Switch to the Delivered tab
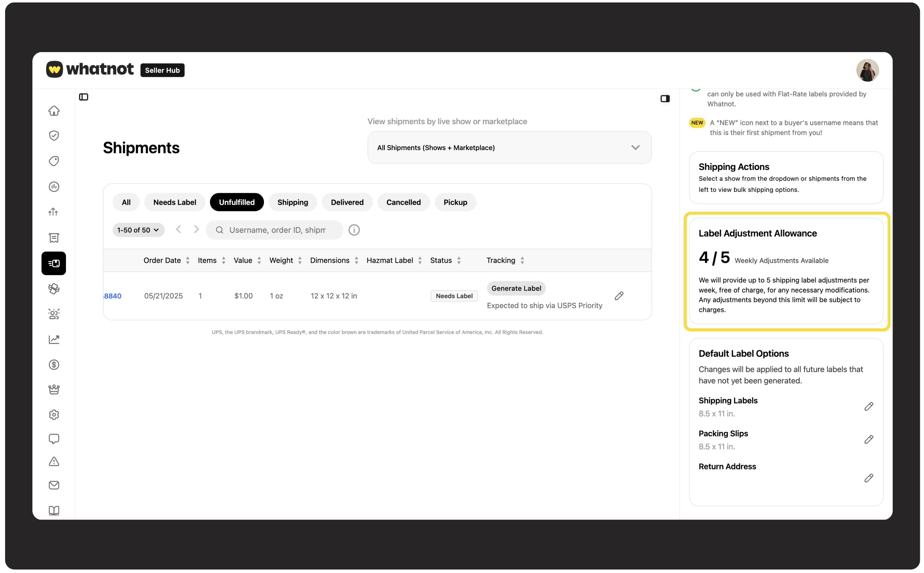Viewport: 924px width, 573px height. tap(347, 202)
